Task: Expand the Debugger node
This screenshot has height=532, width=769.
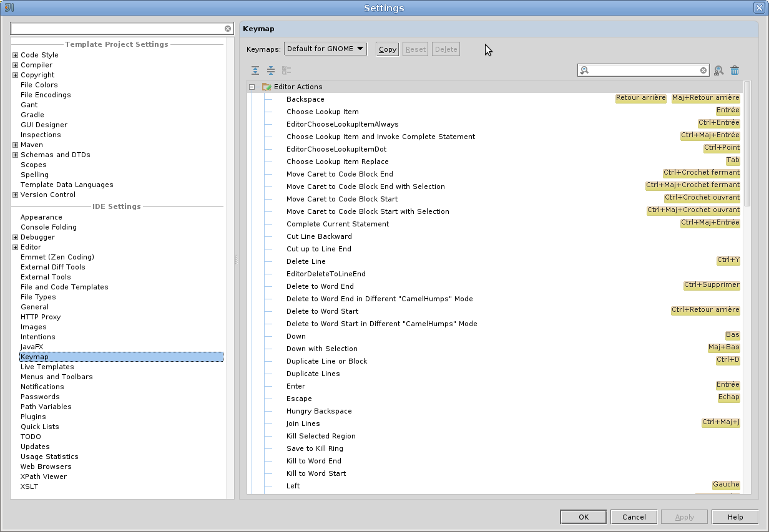Action: pyautogui.click(x=15, y=237)
